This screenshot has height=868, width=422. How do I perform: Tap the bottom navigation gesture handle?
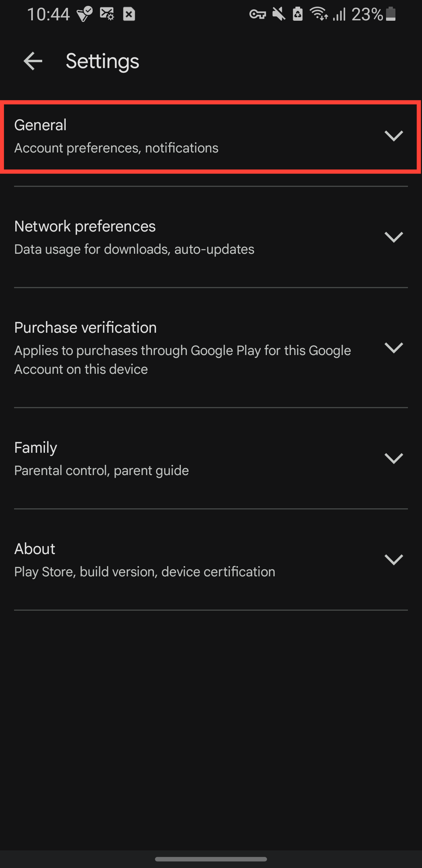point(211,859)
